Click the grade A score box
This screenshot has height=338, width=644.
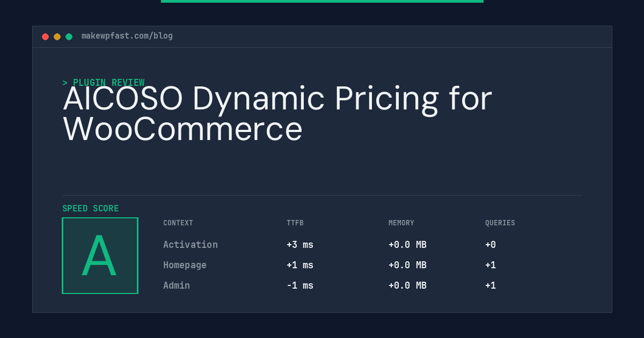click(x=100, y=255)
